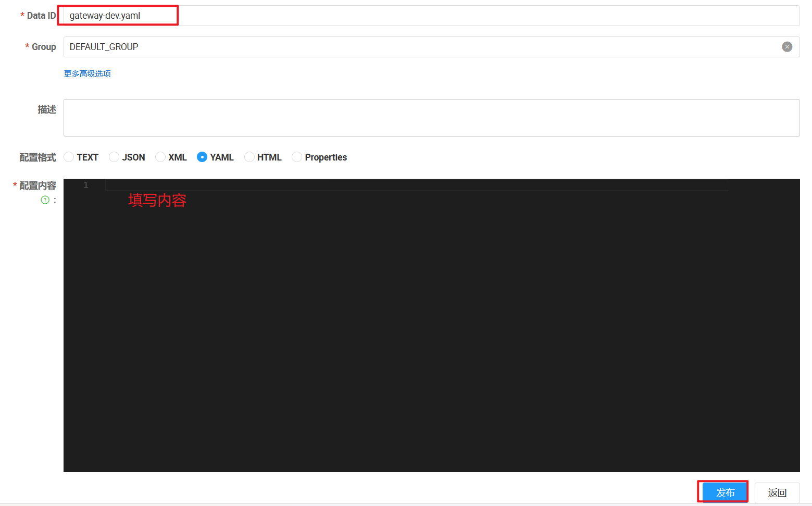Click the 发布 publish button
812x506 pixels.
[725, 492]
